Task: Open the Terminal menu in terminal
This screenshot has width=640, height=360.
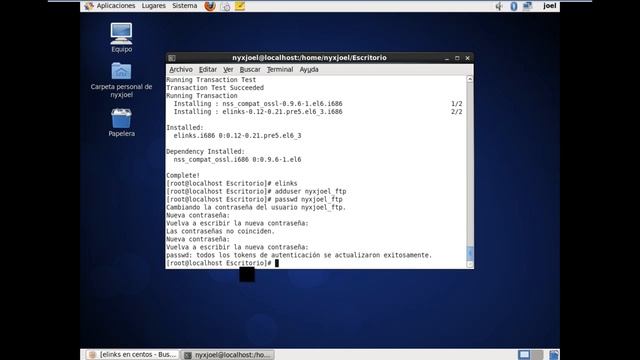Action: [x=280, y=69]
